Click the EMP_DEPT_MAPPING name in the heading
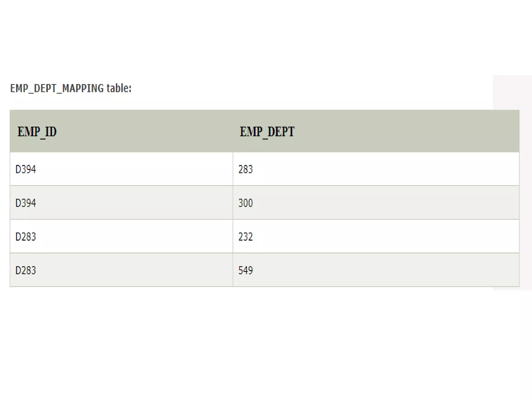The height and width of the screenshot is (399, 532). tap(57, 88)
